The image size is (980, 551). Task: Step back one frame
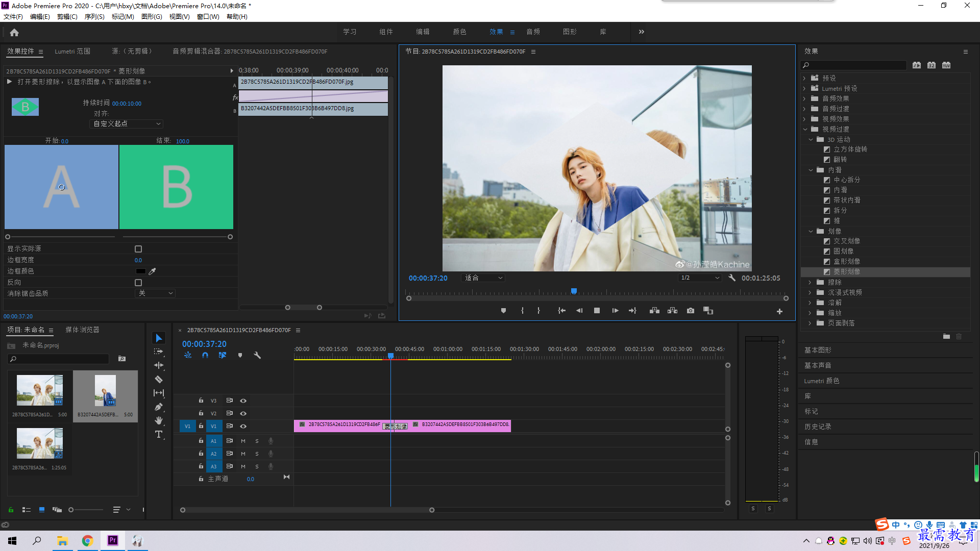click(x=579, y=311)
